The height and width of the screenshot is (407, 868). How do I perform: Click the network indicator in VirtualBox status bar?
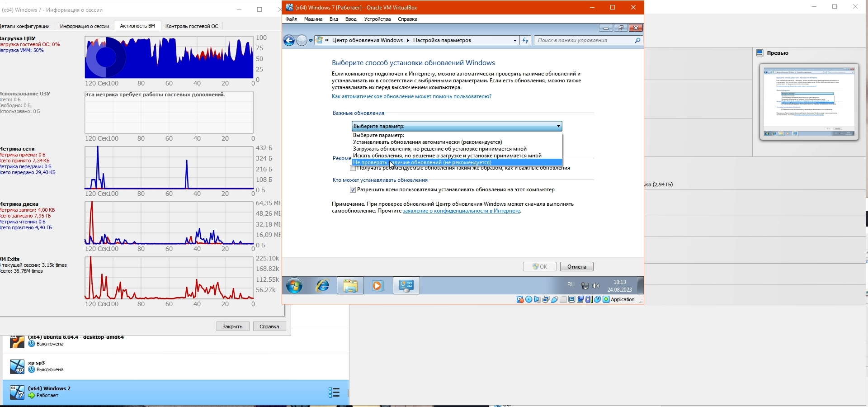pyautogui.click(x=546, y=299)
